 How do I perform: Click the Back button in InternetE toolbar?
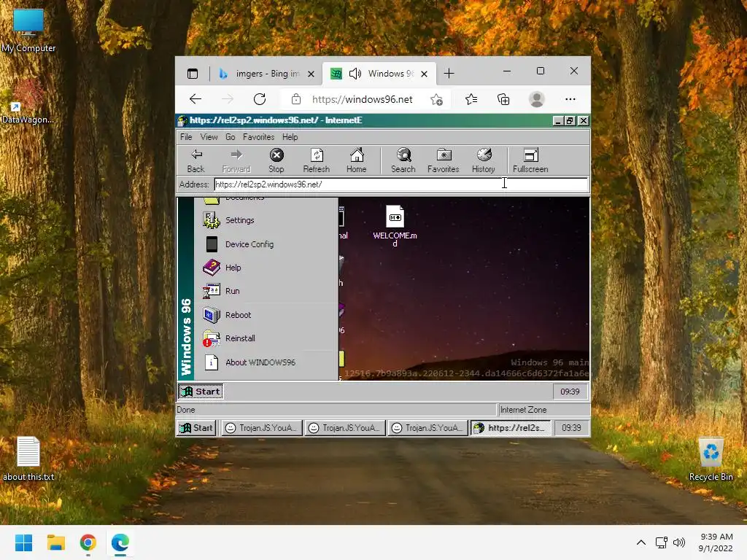coord(196,160)
